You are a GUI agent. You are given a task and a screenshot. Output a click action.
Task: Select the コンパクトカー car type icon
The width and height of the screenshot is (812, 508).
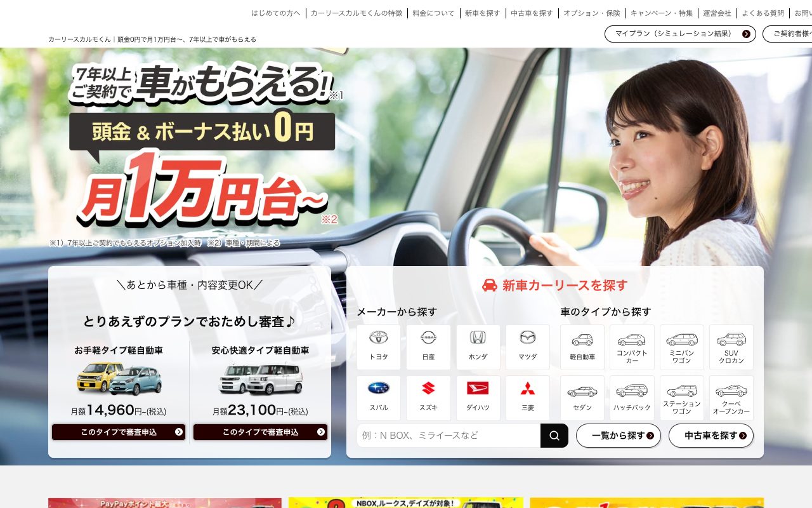[632, 347]
